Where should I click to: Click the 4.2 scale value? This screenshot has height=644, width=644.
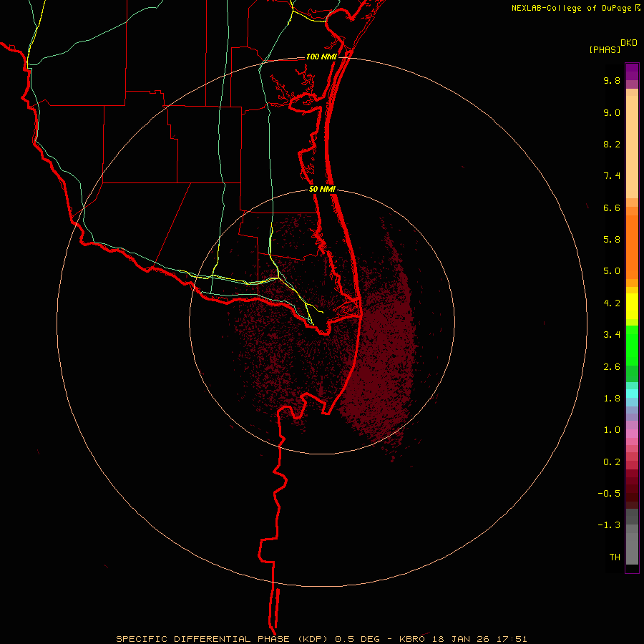pyautogui.click(x=612, y=303)
